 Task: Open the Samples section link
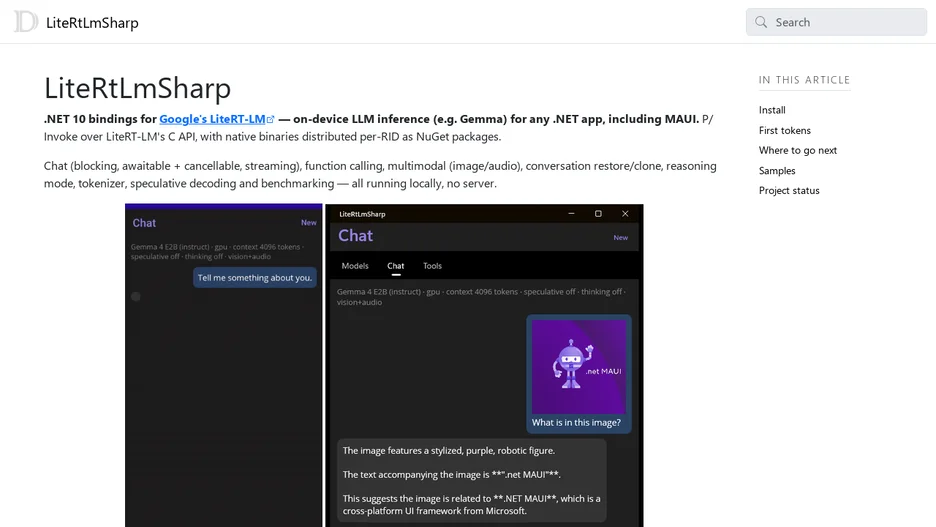tap(777, 171)
